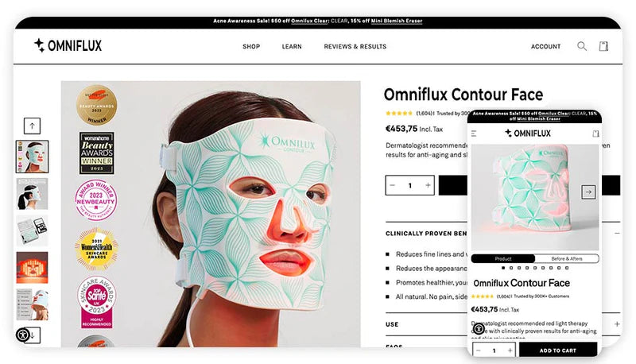Follow the Mini Blemish Eraser banner link

(396, 21)
